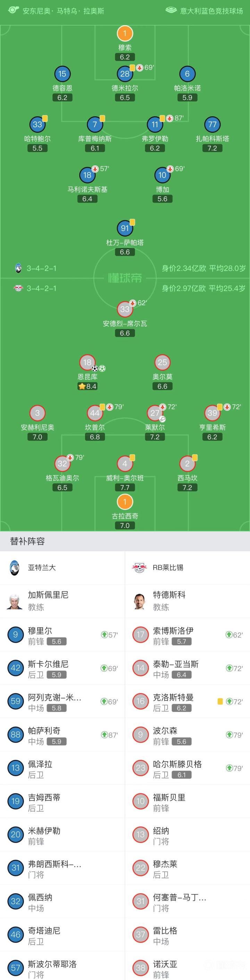Click 帕萨利奇 substitution-in arrow at 87'

click(x=104, y=734)
